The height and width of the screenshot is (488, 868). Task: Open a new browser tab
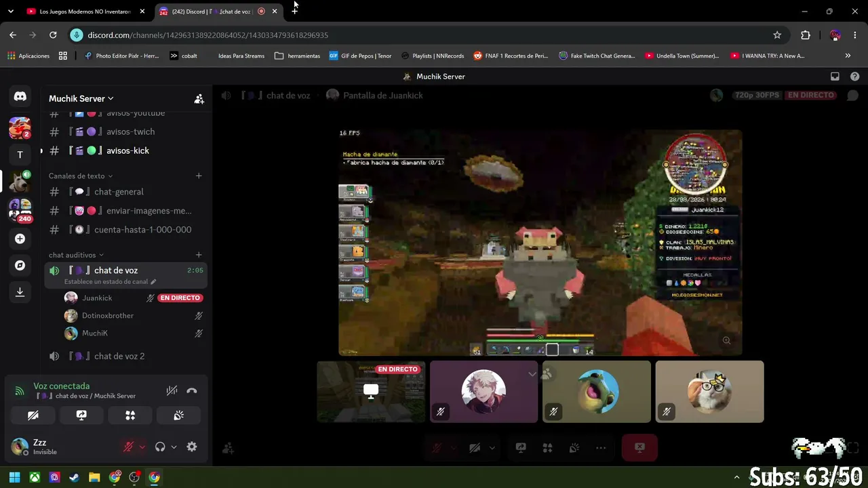[x=294, y=11]
